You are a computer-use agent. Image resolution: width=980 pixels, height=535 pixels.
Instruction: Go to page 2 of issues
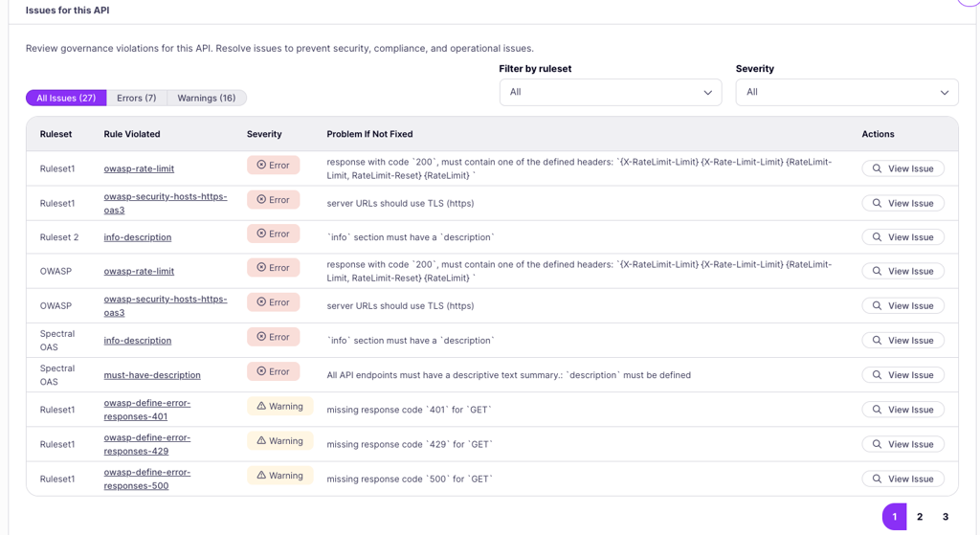point(920,517)
